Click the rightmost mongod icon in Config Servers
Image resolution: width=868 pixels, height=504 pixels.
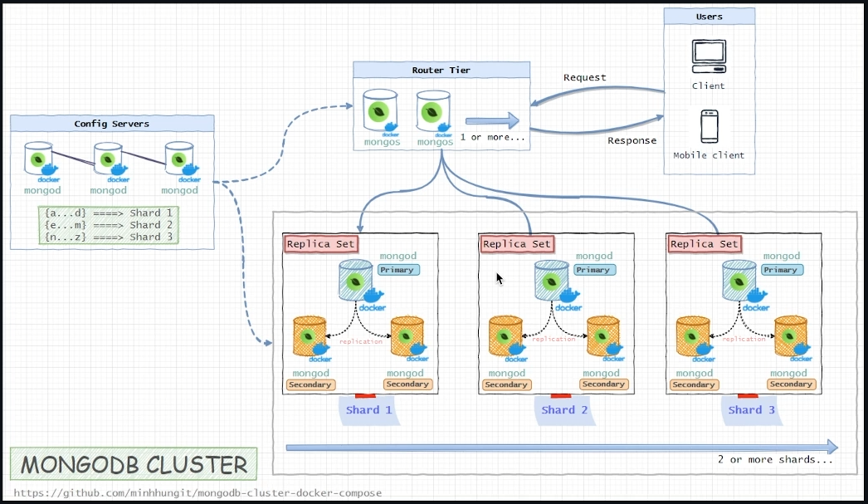point(181,160)
